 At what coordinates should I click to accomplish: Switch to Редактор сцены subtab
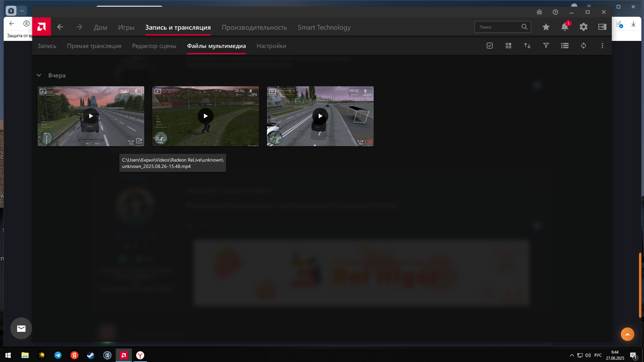pos(154,46)
